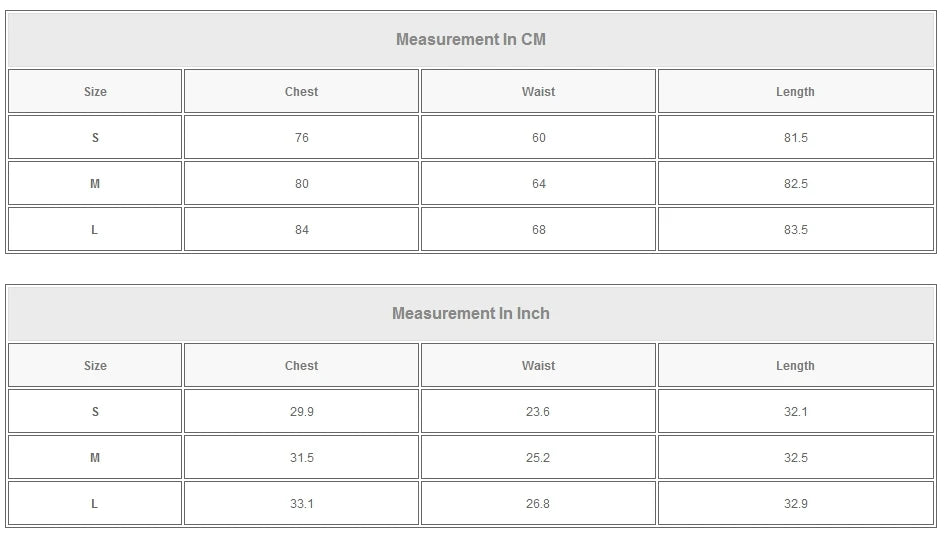
Task: Click the "Measurement In CM" table title
Action: click(x=471, y=40)
